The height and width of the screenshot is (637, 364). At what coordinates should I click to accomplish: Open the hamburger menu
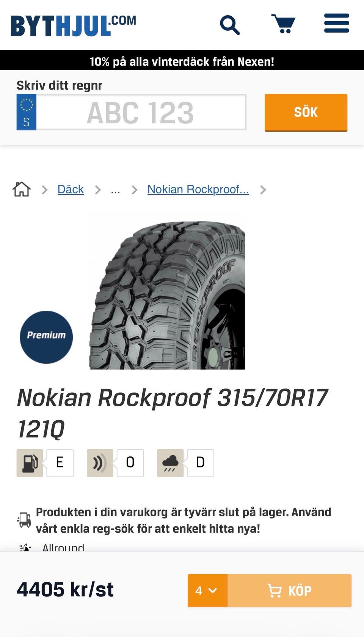click(x=336, y=24)
